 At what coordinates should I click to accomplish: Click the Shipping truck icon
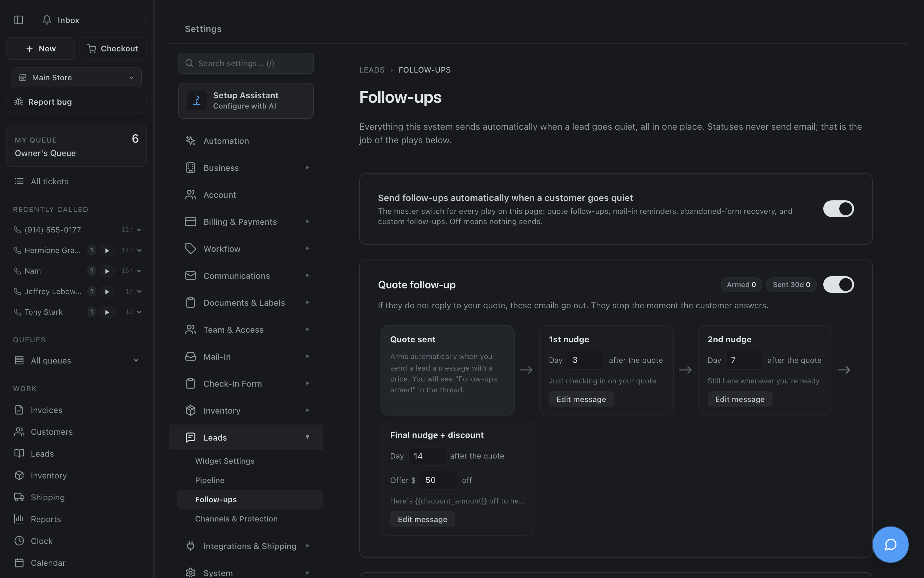[19, 497]
